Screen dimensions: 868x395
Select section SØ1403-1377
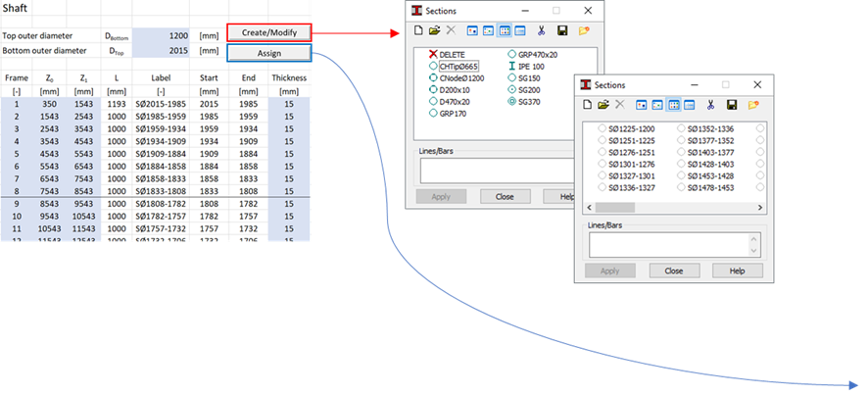pos(705,152)
